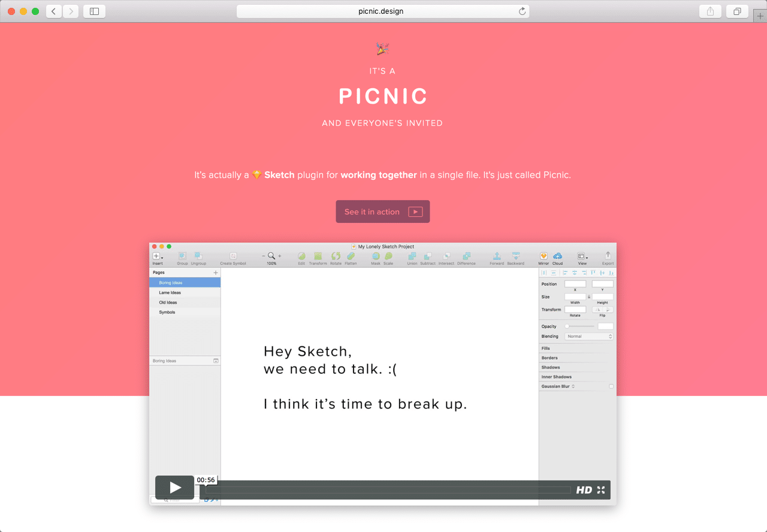This screenshot has width=767, height=532.
Task: Open the Safari Share menu
Action: tap(710, 11)
